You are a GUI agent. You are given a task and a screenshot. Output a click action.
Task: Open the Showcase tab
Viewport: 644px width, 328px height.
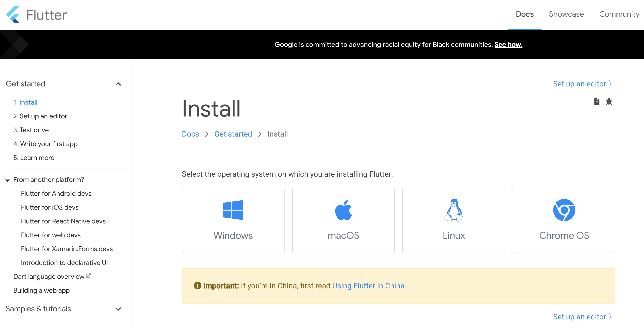[566, 14]
